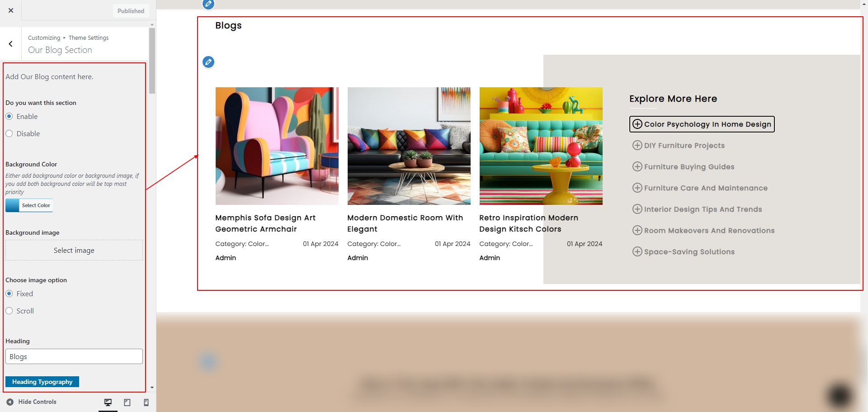This screenshot has height=412, width=868.
Task: Click the Hide Controls collapse icon
Action: 10,402
